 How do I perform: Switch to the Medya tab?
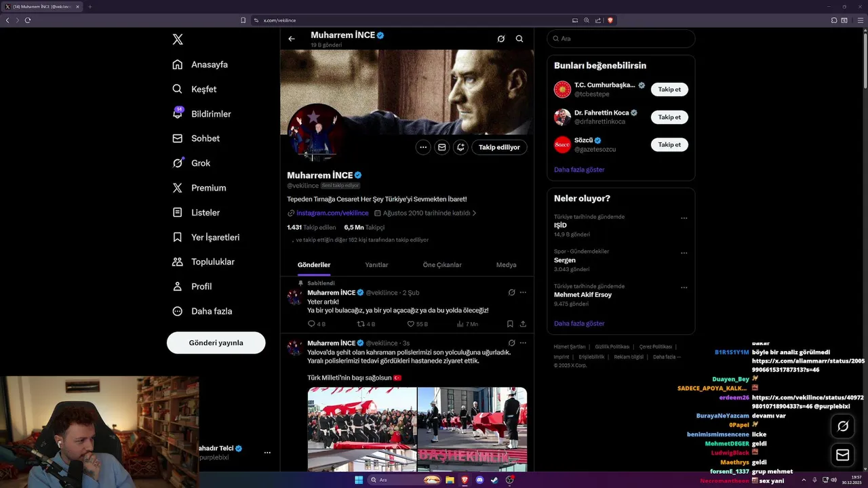(x=506, y=265)
